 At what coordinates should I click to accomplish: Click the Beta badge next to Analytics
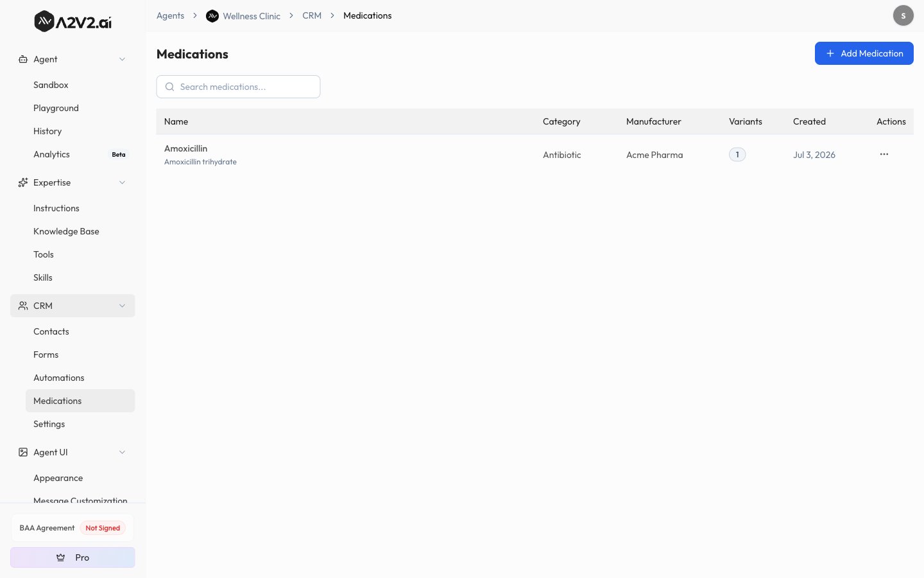[x=119, y=154]
